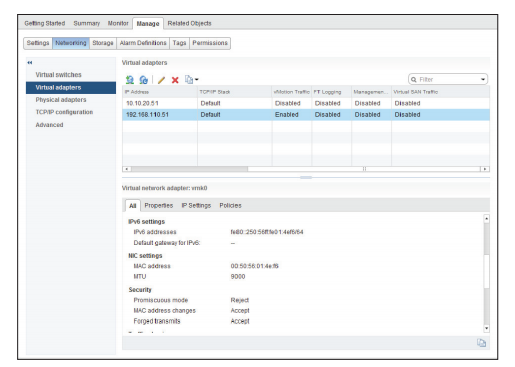Select the row with IP 192.168.110.51

point(306,115)
